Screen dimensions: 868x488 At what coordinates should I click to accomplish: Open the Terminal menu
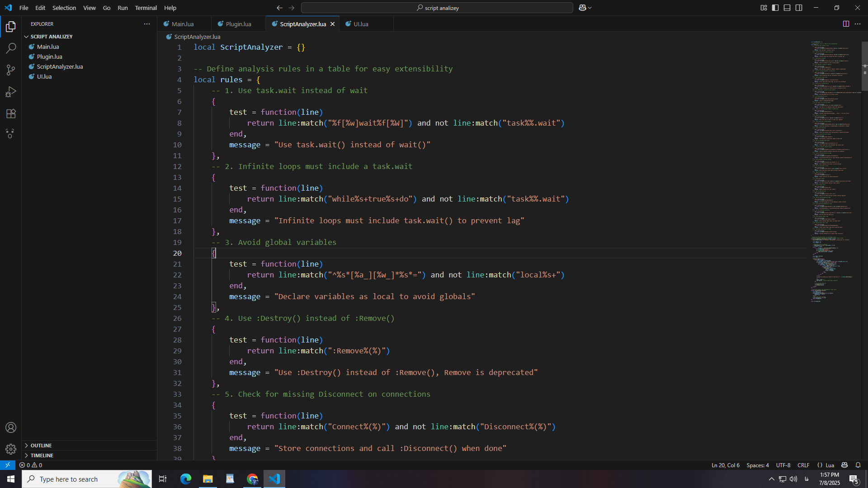tap(146, 8)
